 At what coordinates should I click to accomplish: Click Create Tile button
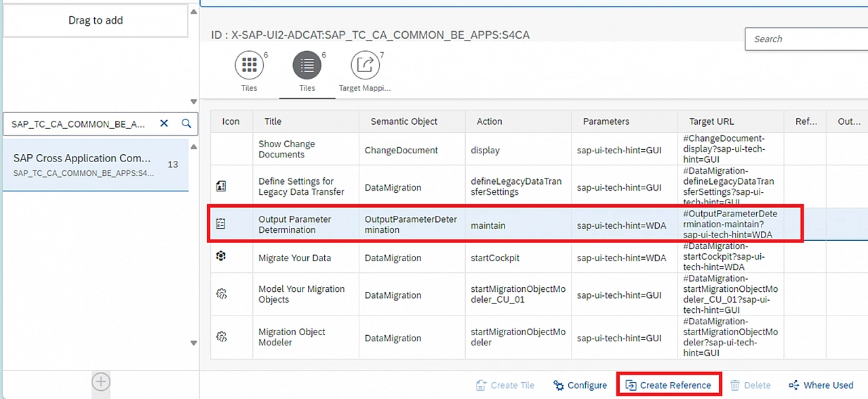(x=505, y=385)
